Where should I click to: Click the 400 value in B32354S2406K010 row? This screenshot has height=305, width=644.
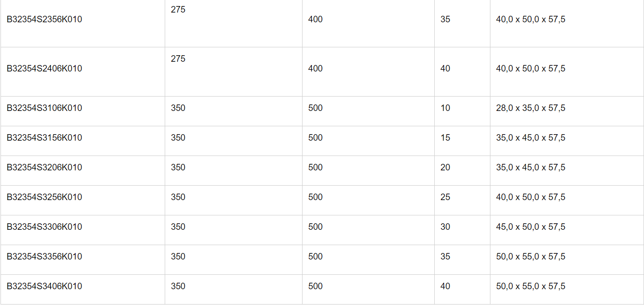315,69
